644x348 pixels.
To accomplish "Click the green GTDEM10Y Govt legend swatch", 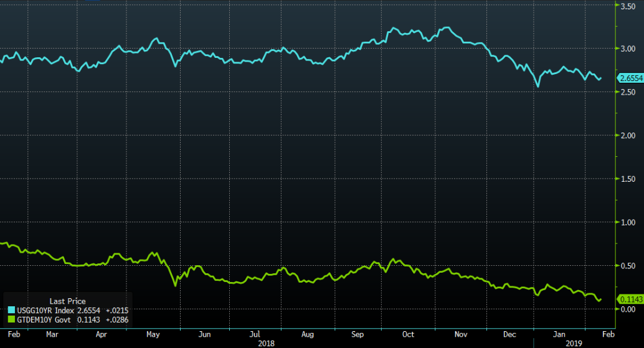I will [x=11, y=319].
